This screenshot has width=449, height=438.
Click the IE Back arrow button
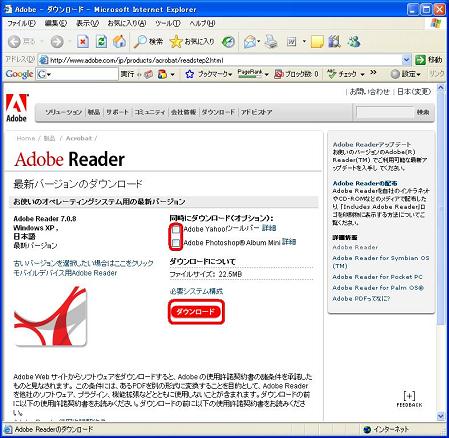point(14,42)
